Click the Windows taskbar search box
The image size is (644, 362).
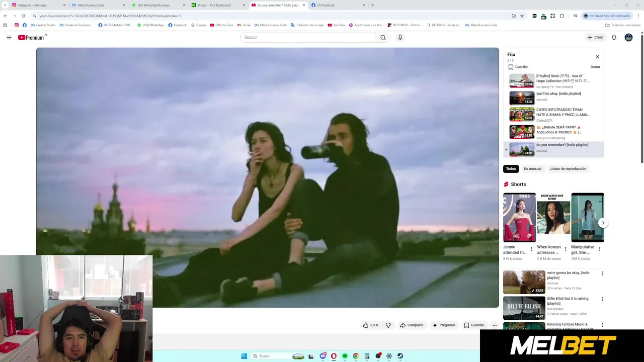[278, 356]
